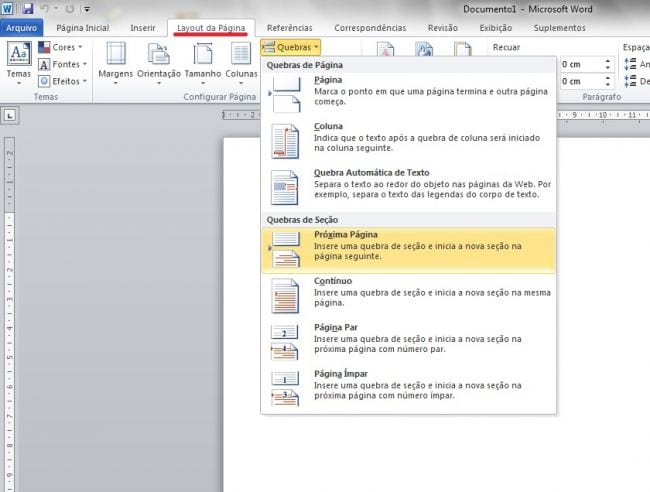Open the Correspondências tab
This screenshot has width=650, height=492.
pos(370,28)
